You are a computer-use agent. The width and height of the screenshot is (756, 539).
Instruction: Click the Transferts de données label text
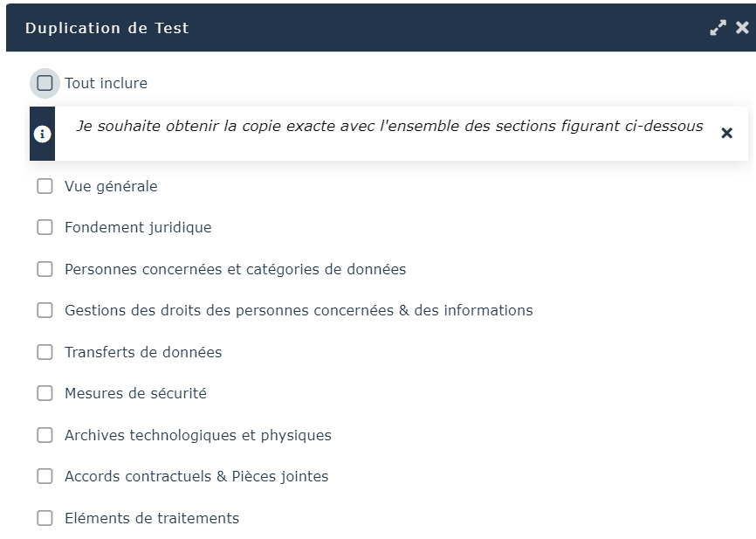click(143, 352)
